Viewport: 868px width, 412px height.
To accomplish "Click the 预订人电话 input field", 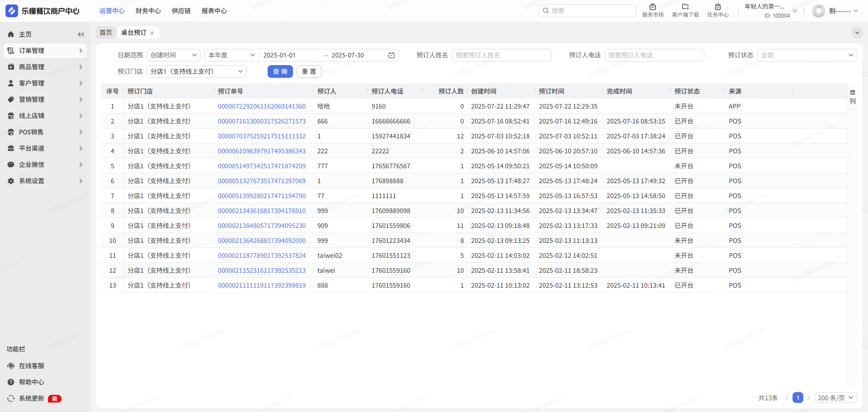I will 654,55.
